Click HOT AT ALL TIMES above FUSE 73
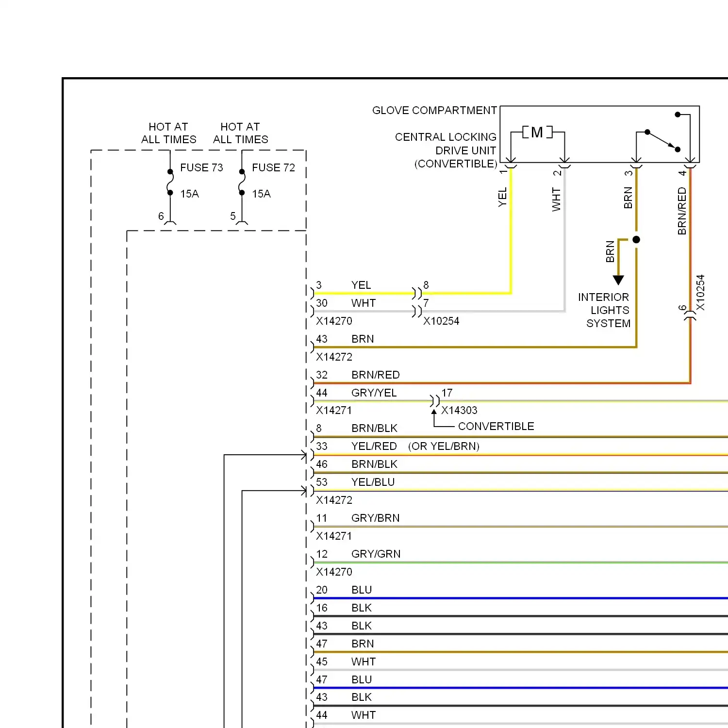The image size is (728, 728). [168, 133]
